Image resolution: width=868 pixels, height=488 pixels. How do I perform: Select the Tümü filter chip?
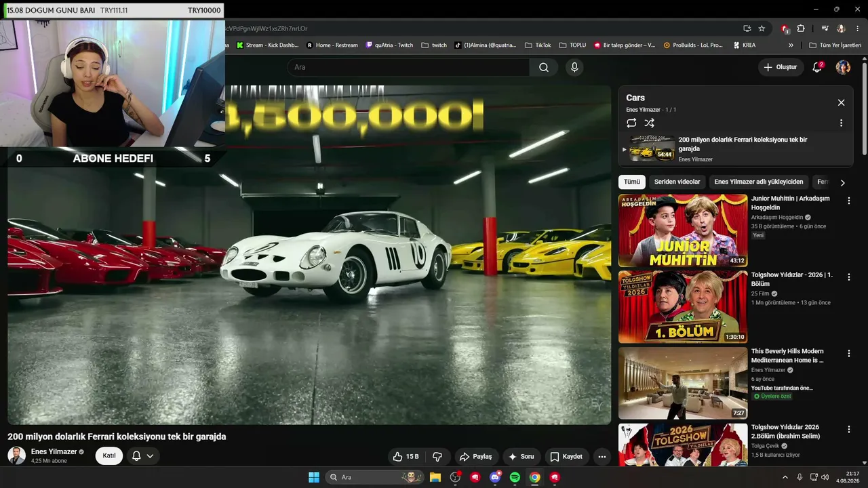coord(632,182)
